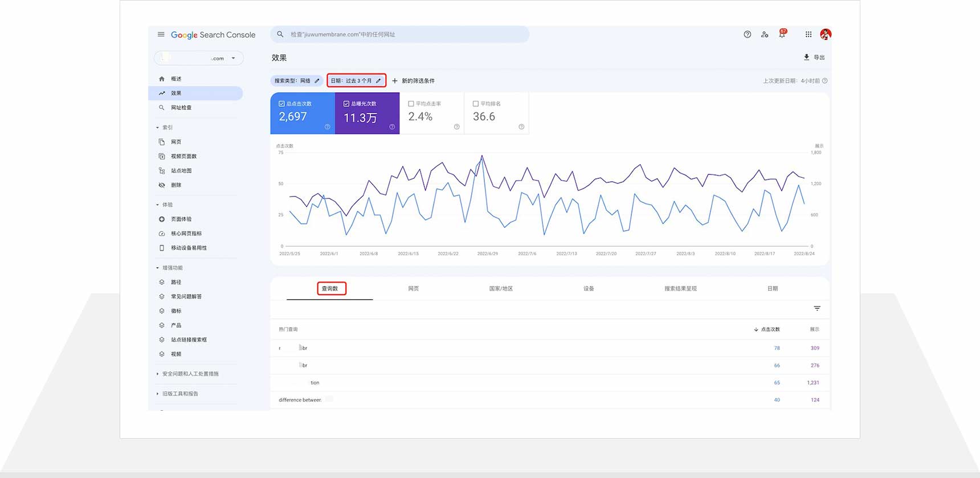980x478 pixels.
Task: Edit the 搜索类型 filter pencil icon
Action: (x=317, y=81)
